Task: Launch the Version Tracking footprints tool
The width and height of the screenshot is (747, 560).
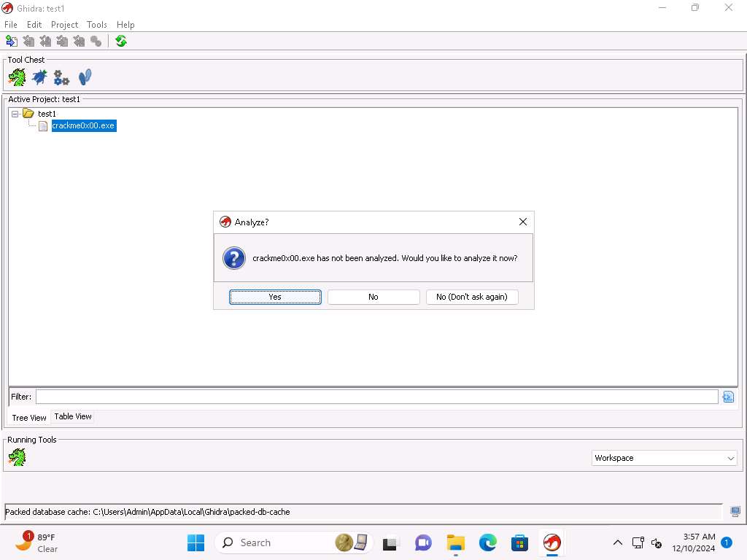Action: 85,77
